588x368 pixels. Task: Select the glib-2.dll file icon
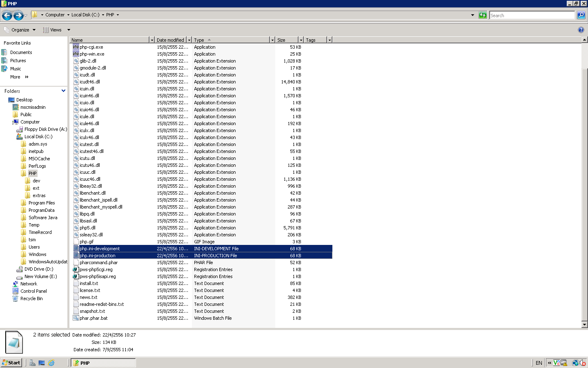(76, 61)
